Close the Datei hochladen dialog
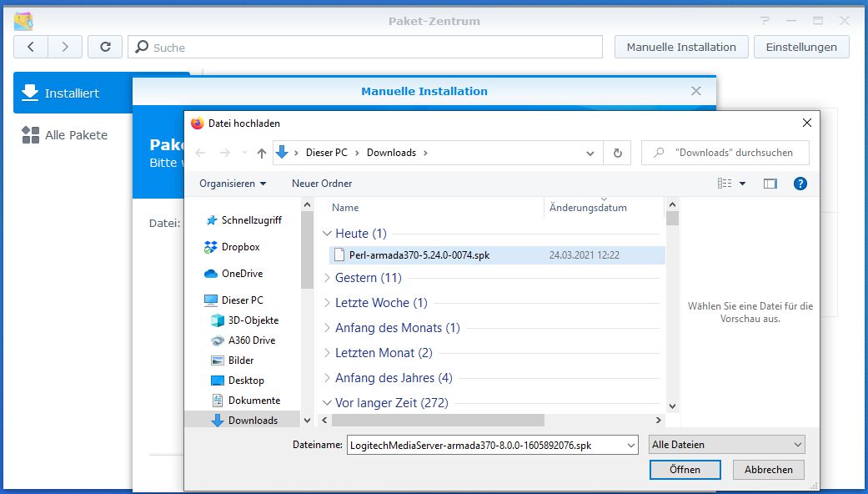This screenshot has height=494, width=868. pos(806,123)
